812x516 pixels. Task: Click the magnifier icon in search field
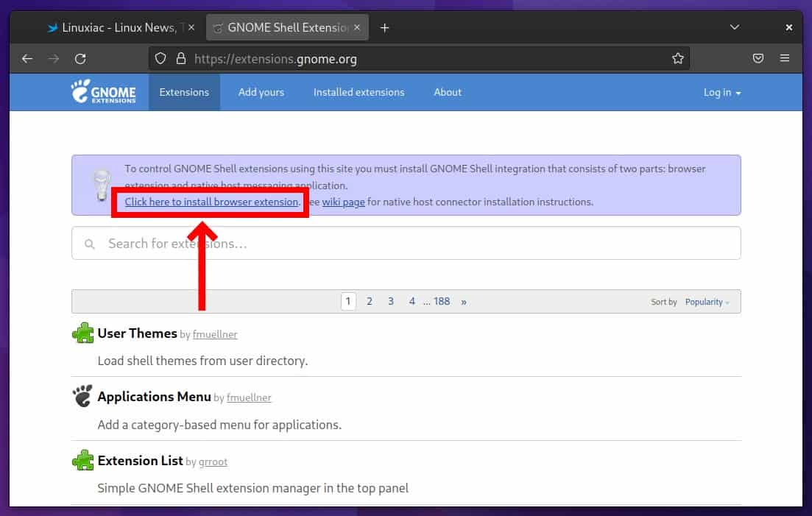(89, 243)
